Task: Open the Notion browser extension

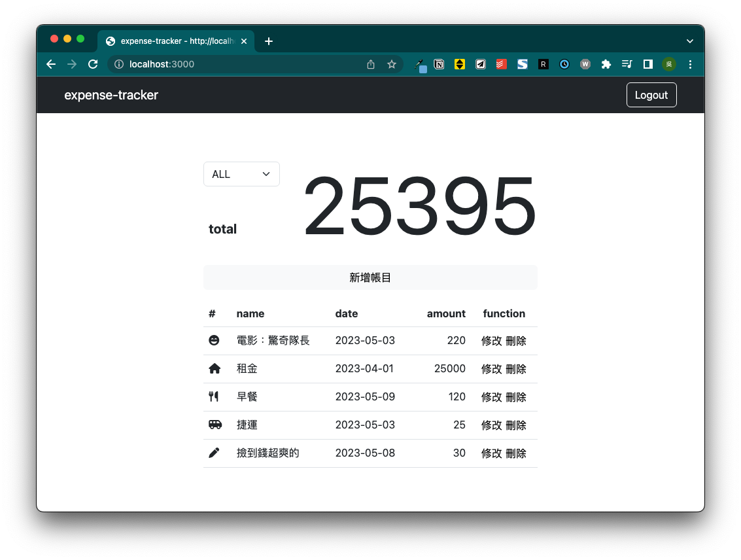Action: [x=439, y=64]
